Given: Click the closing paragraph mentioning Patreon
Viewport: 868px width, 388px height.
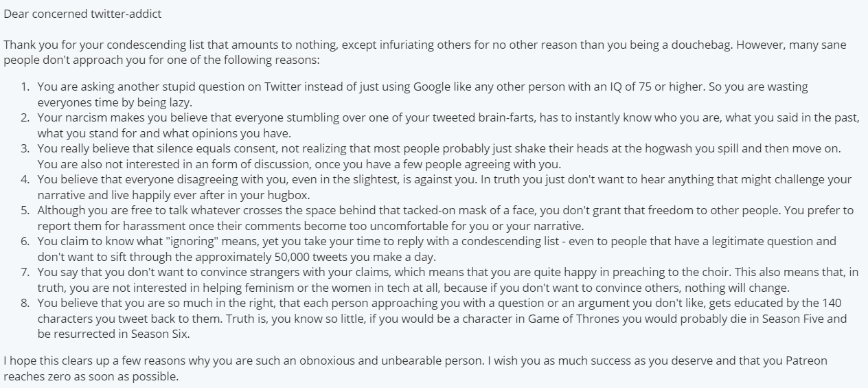Looking at the screenshot, I should [425, 369].
